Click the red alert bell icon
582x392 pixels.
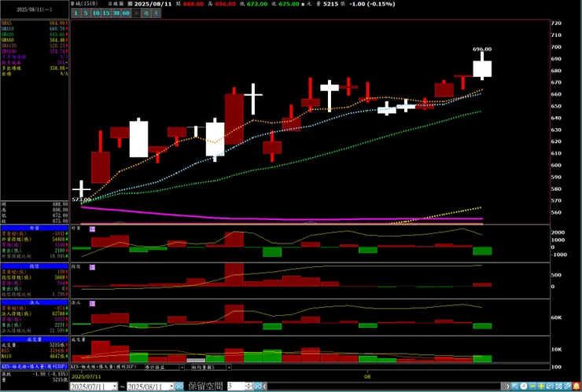pyautogui.click(x=576, y=386)
